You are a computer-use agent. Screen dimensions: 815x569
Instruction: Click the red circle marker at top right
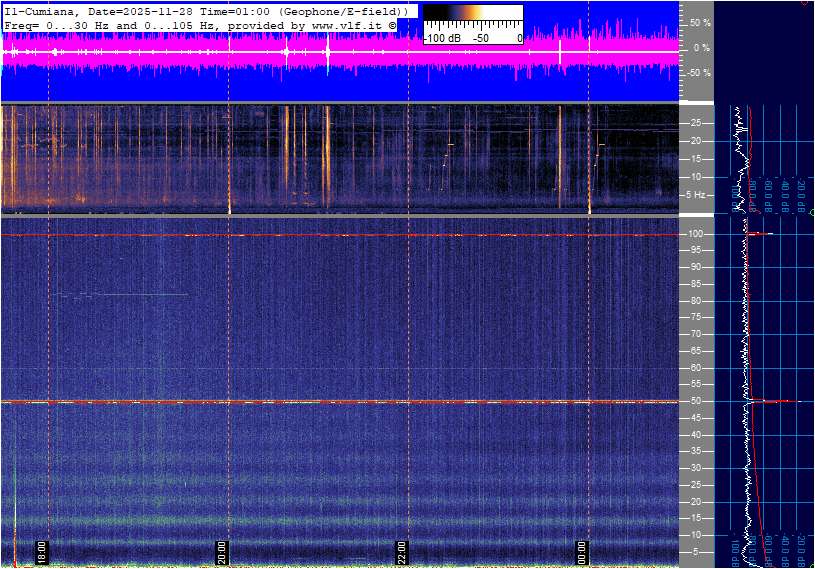click(x=806, y=2)
